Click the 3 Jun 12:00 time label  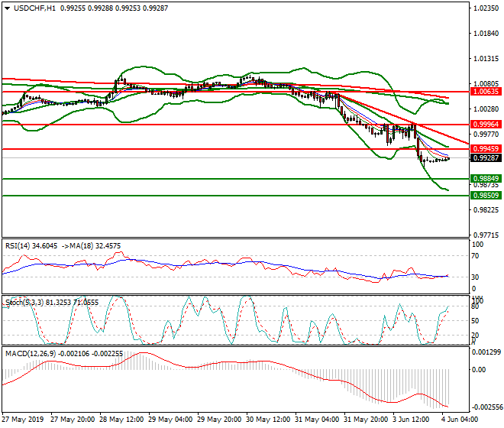click(411, 420)
